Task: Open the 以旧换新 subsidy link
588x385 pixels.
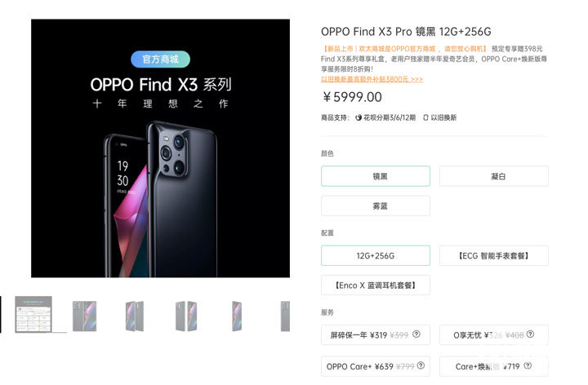Action: coord(372,79)
